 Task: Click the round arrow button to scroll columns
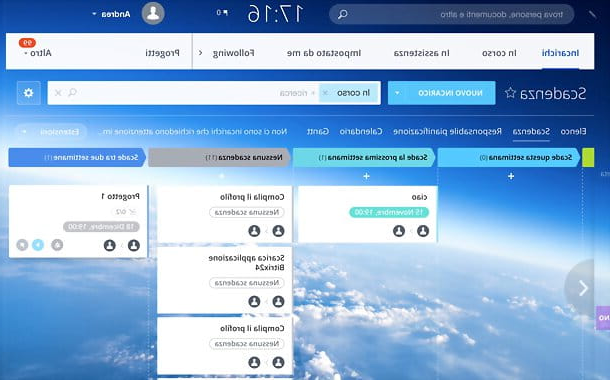pyautogui.click(x=581, y=288)
